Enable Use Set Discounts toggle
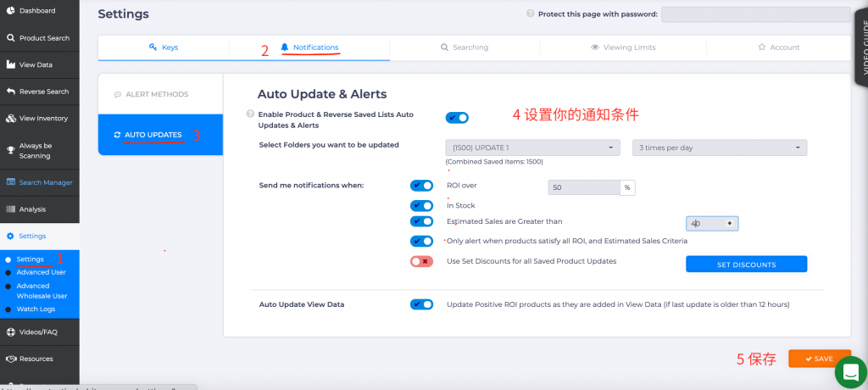 (x=421, y=261)
